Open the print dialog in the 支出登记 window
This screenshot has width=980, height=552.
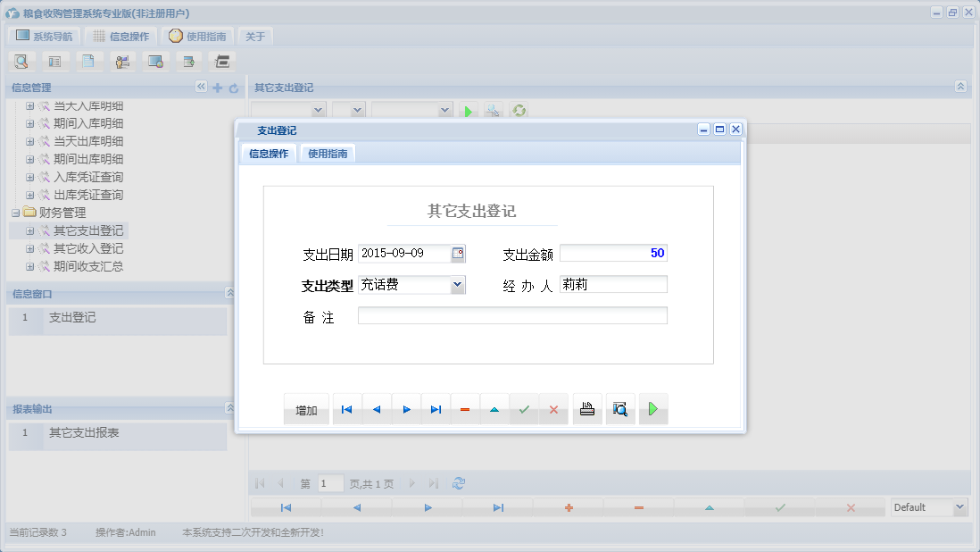(x=586, y=409)
